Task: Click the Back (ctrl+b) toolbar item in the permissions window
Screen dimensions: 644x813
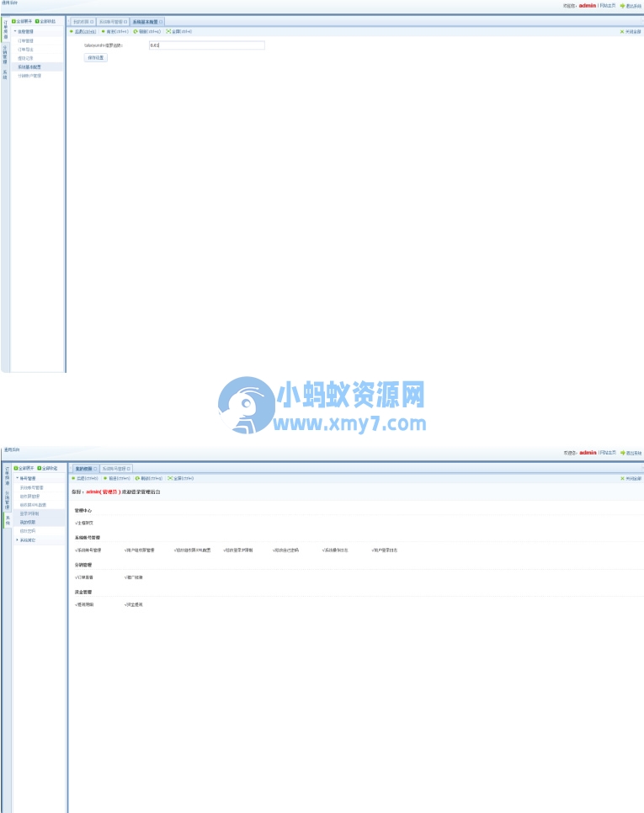Action: pyautogui.click(x=86, y=479)
